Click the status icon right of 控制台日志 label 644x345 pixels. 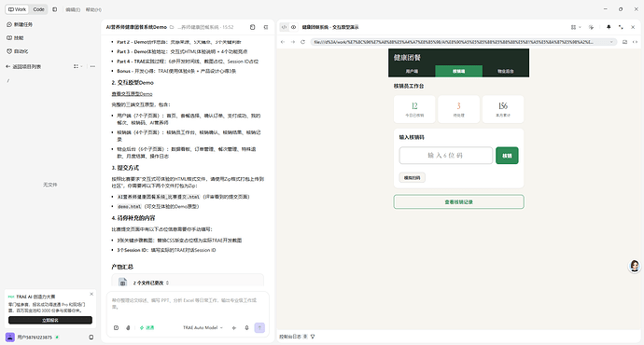pos(305,337)
